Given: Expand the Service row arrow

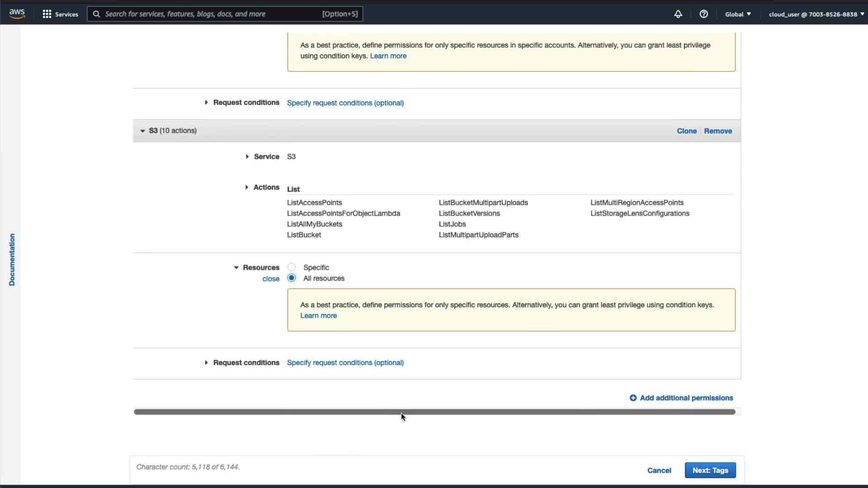Looking at the screenshot, I should [x=247, y=156].
